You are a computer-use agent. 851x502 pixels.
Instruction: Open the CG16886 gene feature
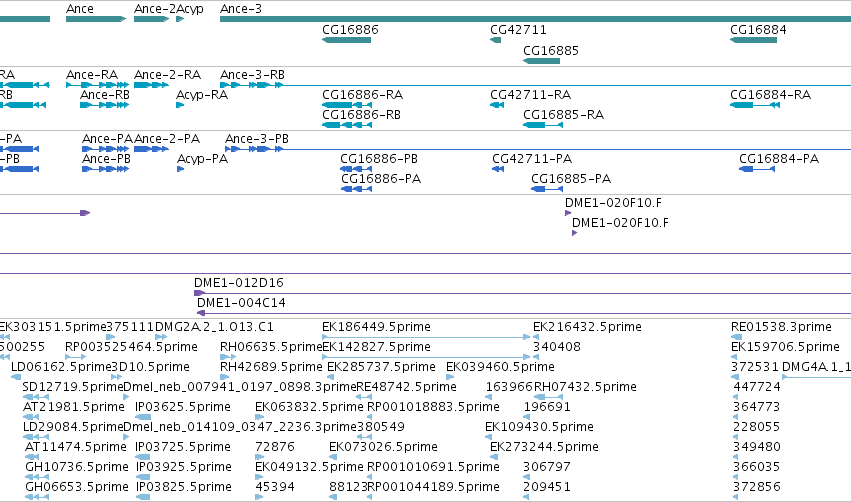[x=346, y=40]
